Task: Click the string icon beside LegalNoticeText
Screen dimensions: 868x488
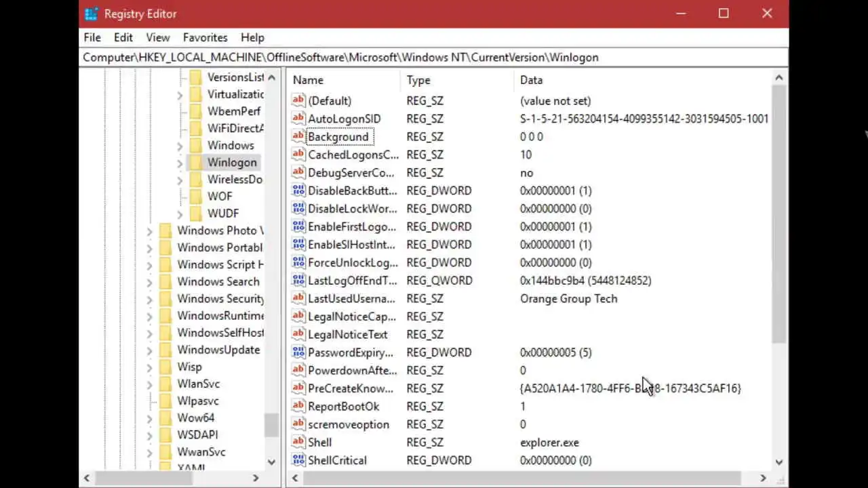Action: click(298, 334)
